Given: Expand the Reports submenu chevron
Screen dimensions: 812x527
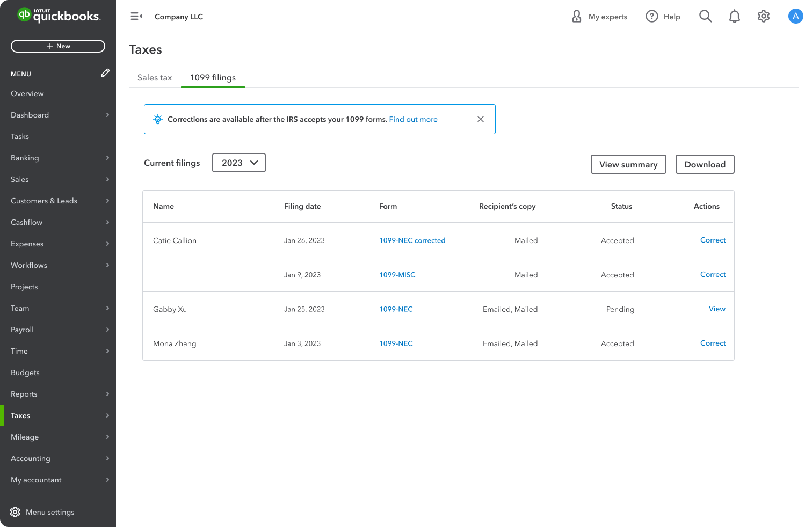Looking at the screenshot, I should pos(107,394).
